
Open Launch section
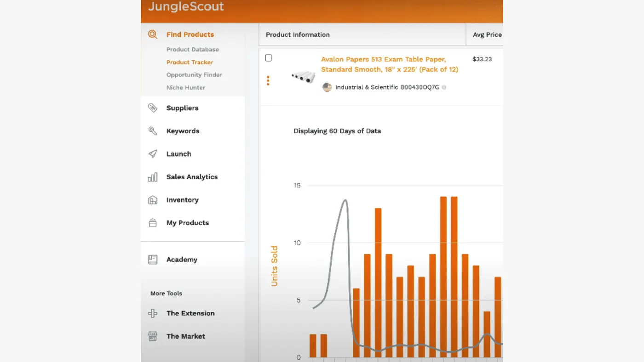(178, 154)
